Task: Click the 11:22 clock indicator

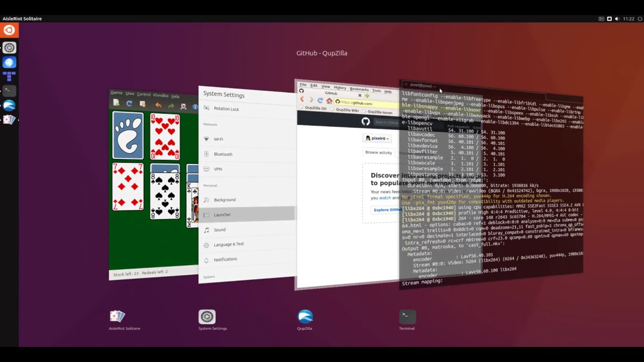Action: click(x=628, y=19)
